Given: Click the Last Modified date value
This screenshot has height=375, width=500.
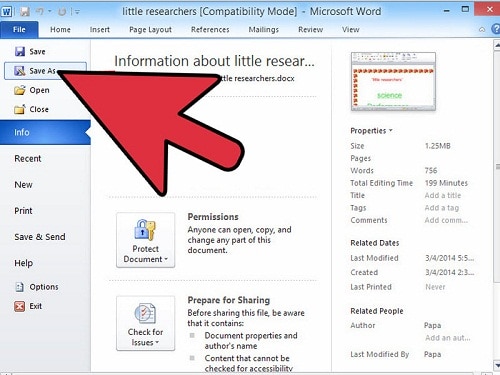Looking at the screenshot, I should click(449, 258).
